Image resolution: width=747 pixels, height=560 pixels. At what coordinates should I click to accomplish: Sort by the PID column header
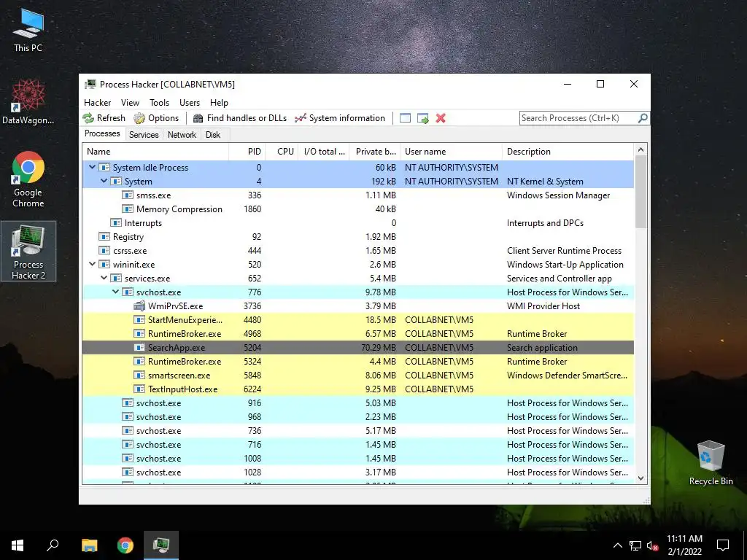(x=247, y=152)
